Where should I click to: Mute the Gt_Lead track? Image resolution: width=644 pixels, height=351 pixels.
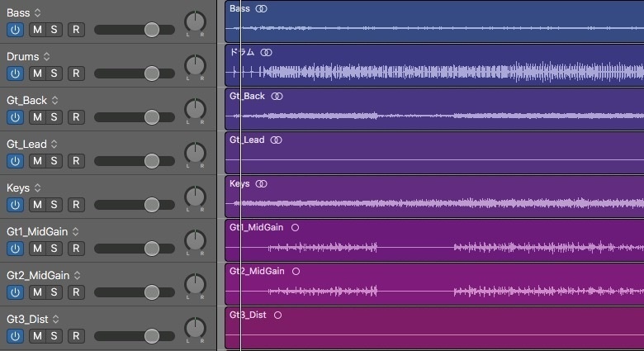37,161
